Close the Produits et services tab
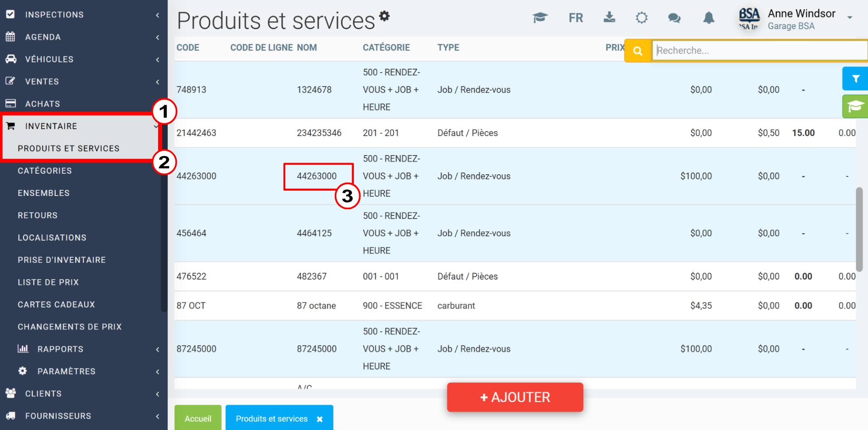The image size is (868, 430). 320,419
